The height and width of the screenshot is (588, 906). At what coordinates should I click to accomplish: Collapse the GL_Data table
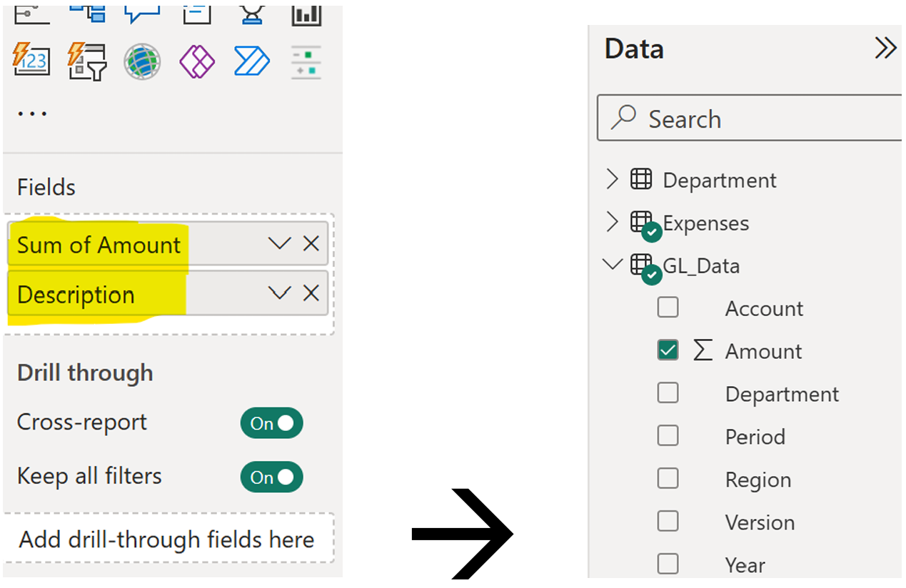613,265
